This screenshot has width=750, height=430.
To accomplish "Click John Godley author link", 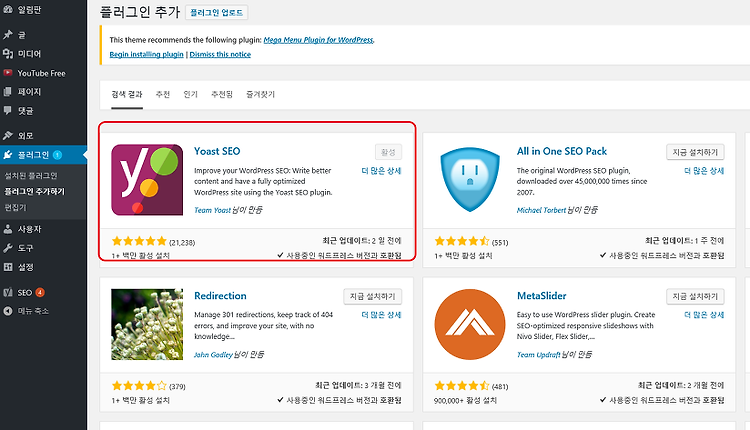I will [213, 354].
